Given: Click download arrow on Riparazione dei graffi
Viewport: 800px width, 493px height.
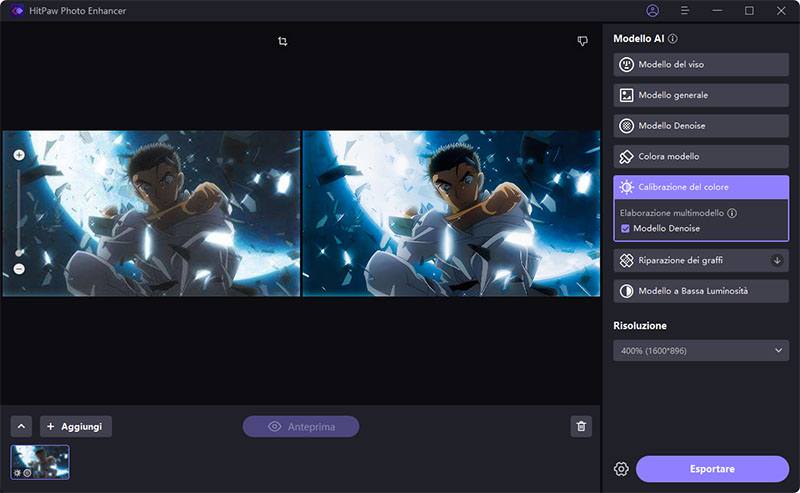Looking at the screenshot, I should 777,261.
